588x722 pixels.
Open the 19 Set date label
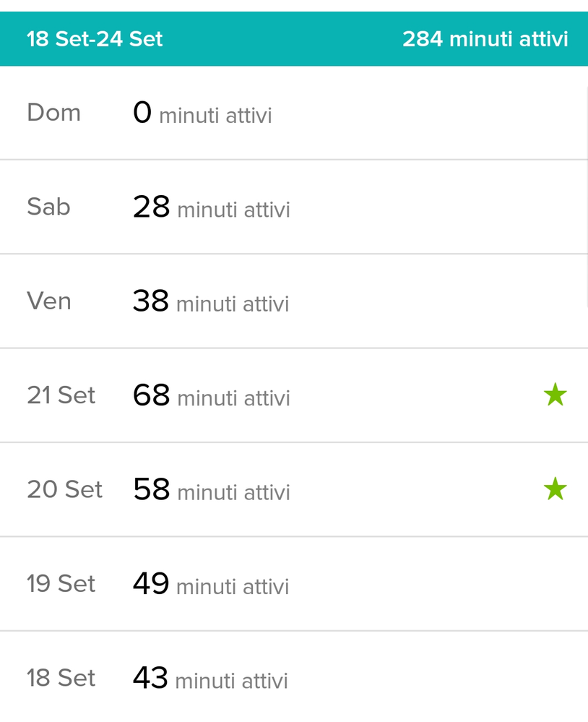click(x=61, y=583)
